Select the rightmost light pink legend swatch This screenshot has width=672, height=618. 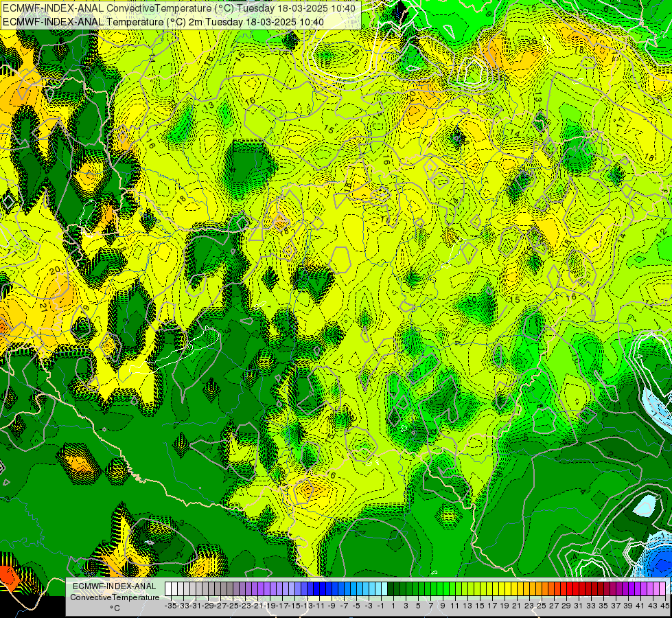click(x=662, y=589)
